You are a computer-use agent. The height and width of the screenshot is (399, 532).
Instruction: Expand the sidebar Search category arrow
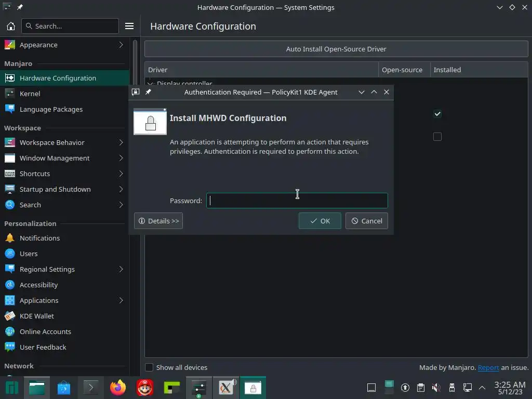121,205
